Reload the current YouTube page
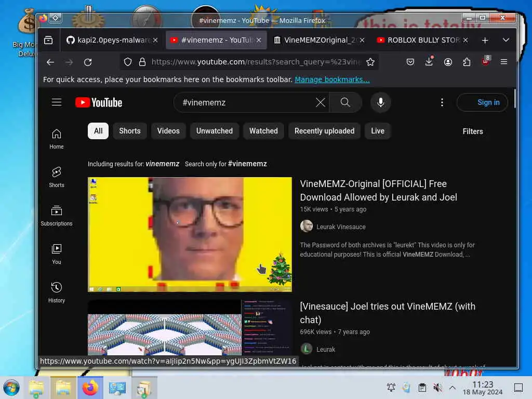This screenshot has width=532, height=399. click(x=88, y=62)
